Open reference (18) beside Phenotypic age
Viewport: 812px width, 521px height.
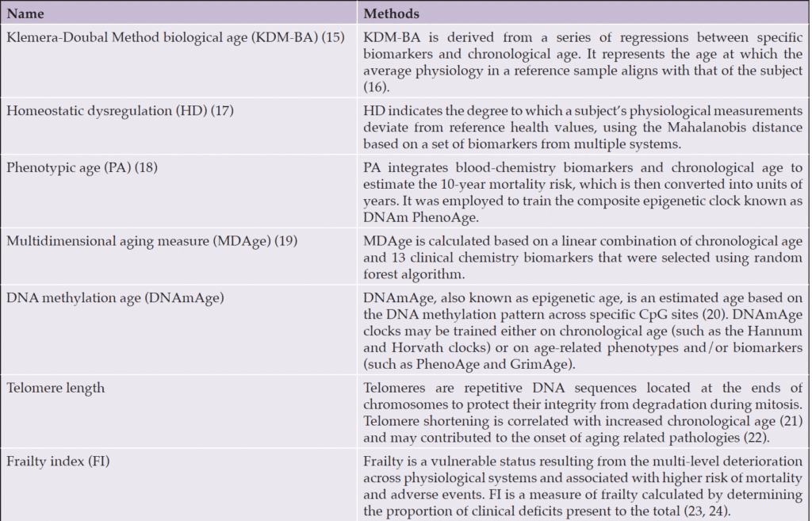click(x=146, y=168)
